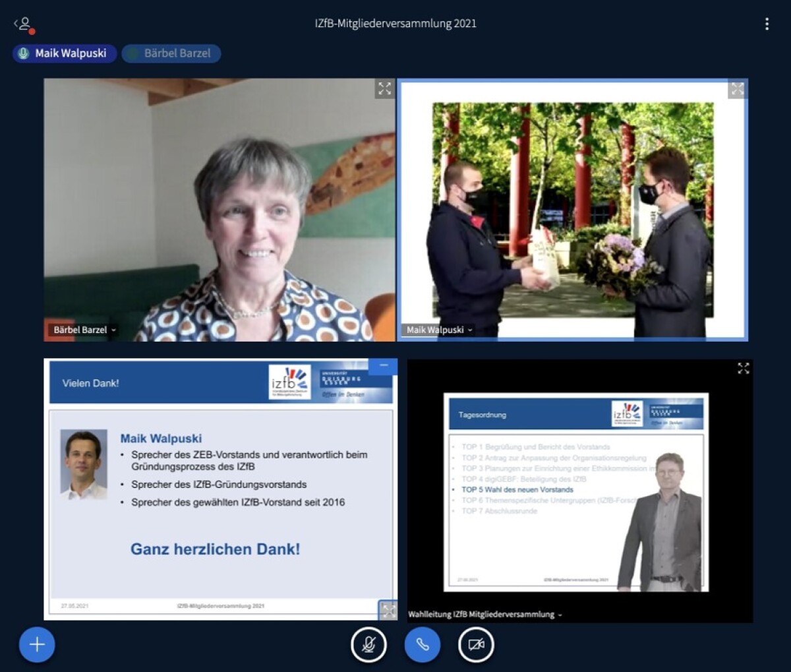Click the Bärbel Barzel talking indicator
Screen dimensions: 791x672
[x=171, y=53]
